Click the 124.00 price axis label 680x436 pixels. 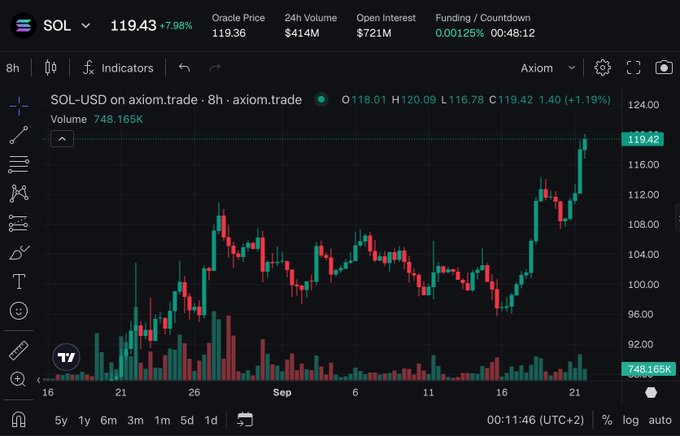coord(644,105)
